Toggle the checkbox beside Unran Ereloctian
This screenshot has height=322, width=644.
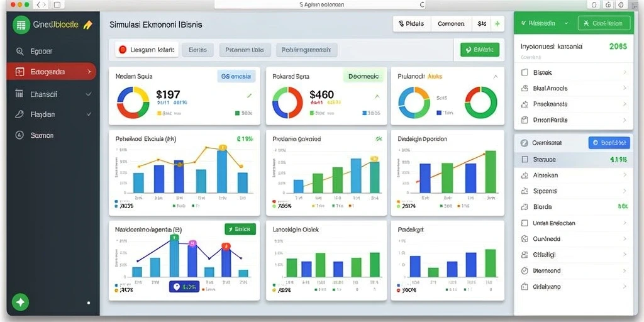524,223
